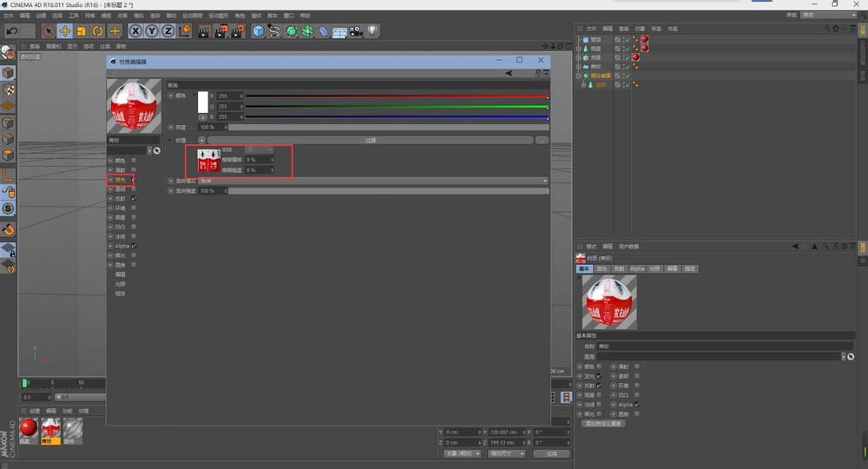Toggle the Alpha channel checkbox in Material Editor

134,246
